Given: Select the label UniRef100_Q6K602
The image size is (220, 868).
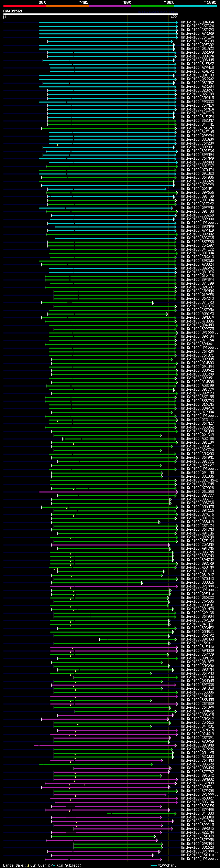Looking at the screenshot, I should [197, 79].
